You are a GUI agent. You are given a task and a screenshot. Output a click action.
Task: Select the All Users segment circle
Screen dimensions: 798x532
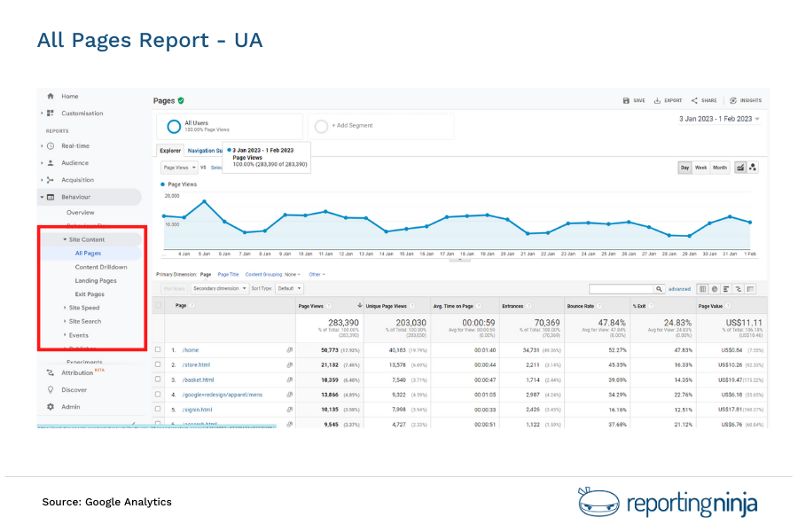174,126
